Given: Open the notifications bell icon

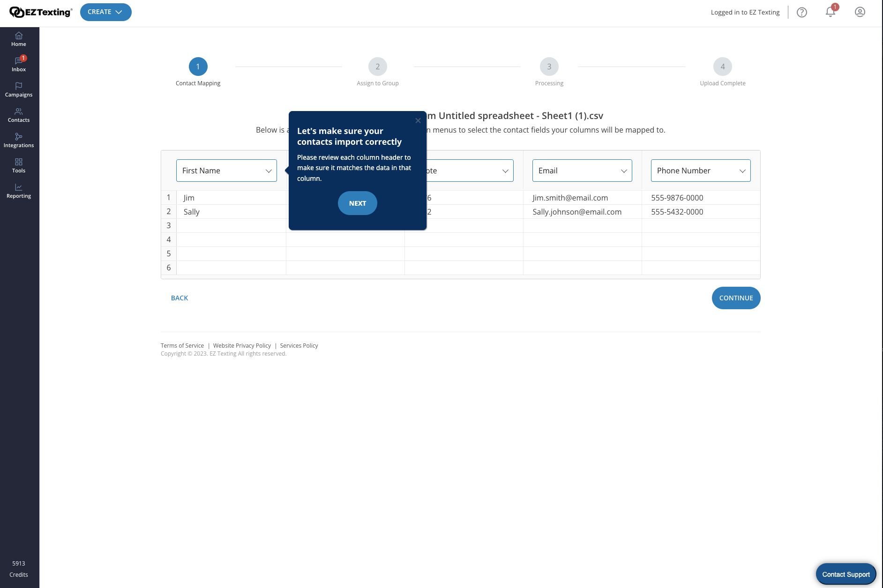Looking at the screenshot, I should [x=831, y=12].
